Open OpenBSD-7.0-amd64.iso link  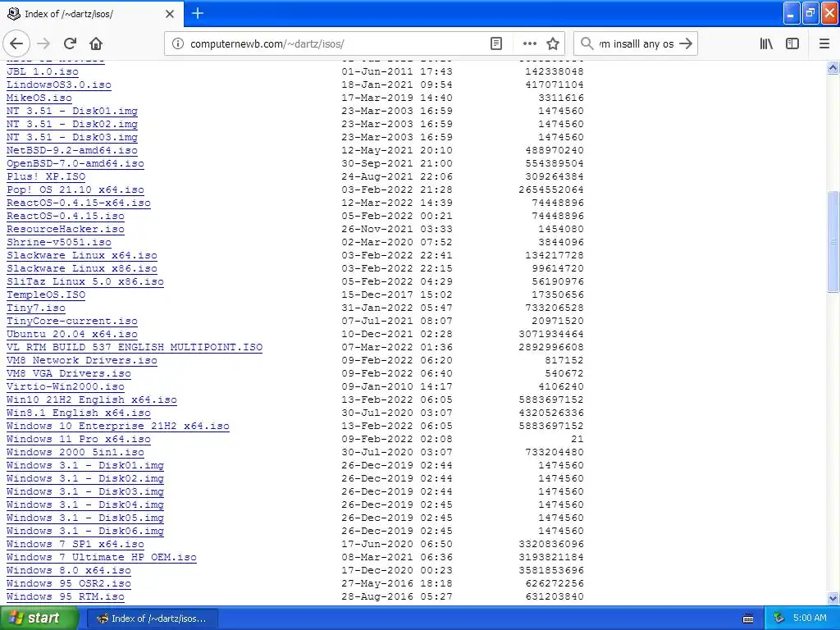click(75, 163)
